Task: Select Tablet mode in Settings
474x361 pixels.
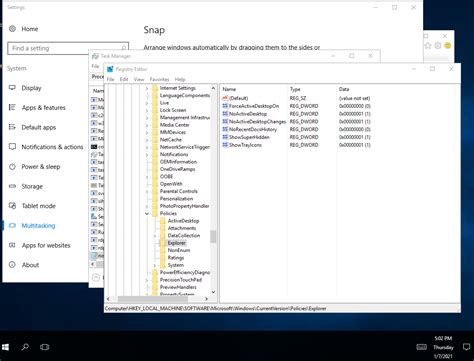Action: coord(38,206)
